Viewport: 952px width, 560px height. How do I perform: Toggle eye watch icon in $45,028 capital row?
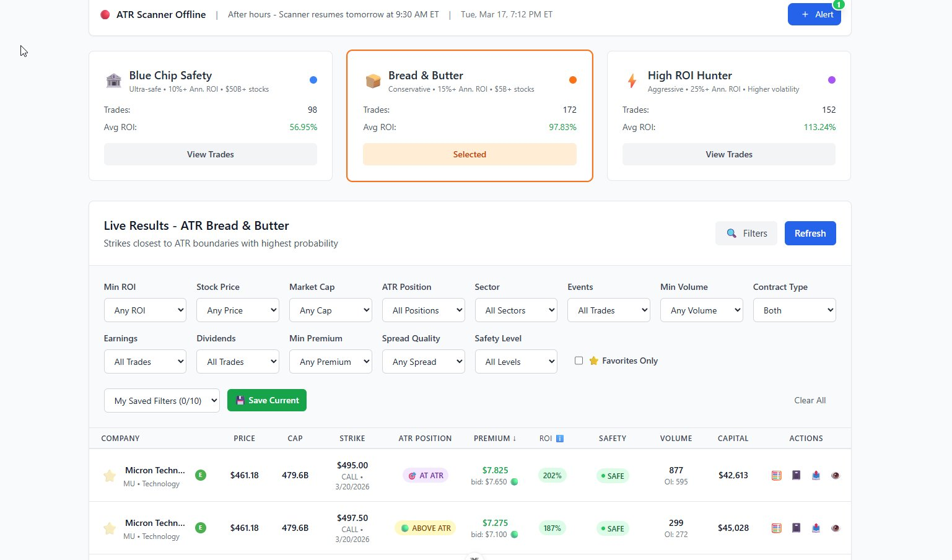pyautogui.click(x=836, y=528)
